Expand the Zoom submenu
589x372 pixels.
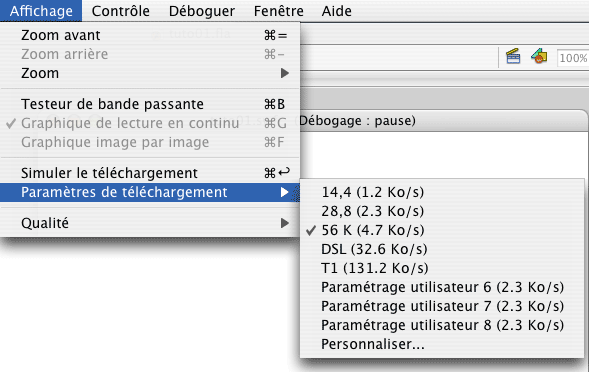pyautogui.click(x=150, y=73)
